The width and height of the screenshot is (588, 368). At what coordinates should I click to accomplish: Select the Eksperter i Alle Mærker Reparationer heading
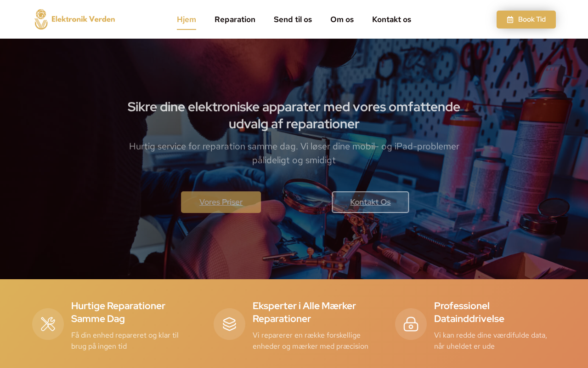point(304,312)
